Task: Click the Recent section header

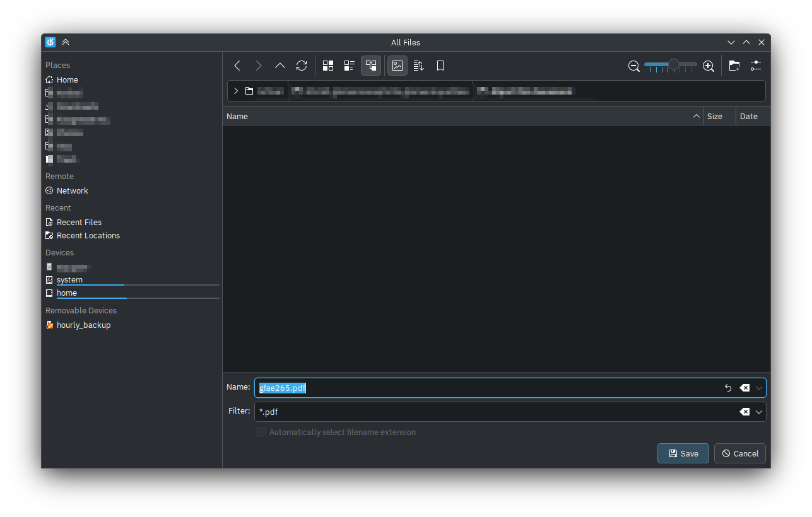Action: pyautogui.click(x=58, y=208)
